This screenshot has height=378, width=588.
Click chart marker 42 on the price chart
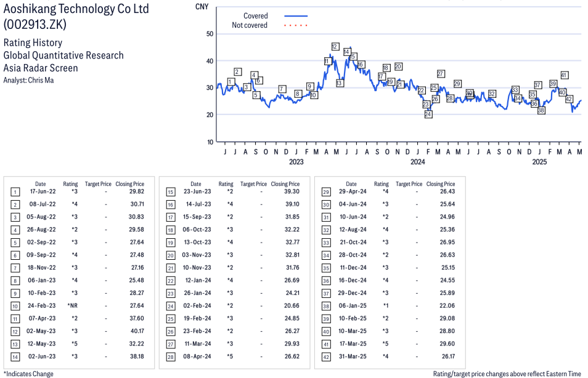coord(569,99)
